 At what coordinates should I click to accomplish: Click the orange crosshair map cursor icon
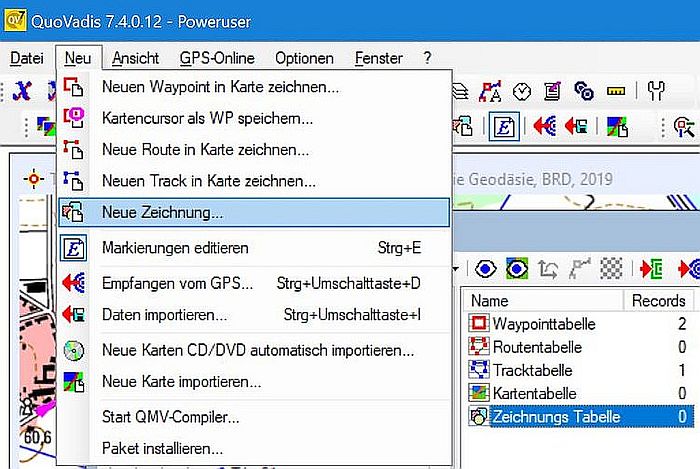click(x=33, y=179)
